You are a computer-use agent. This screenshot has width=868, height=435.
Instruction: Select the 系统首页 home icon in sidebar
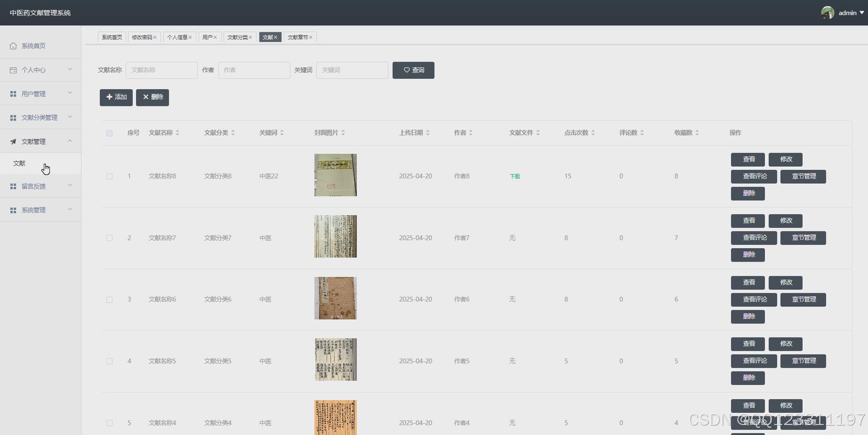click(13, 46)
